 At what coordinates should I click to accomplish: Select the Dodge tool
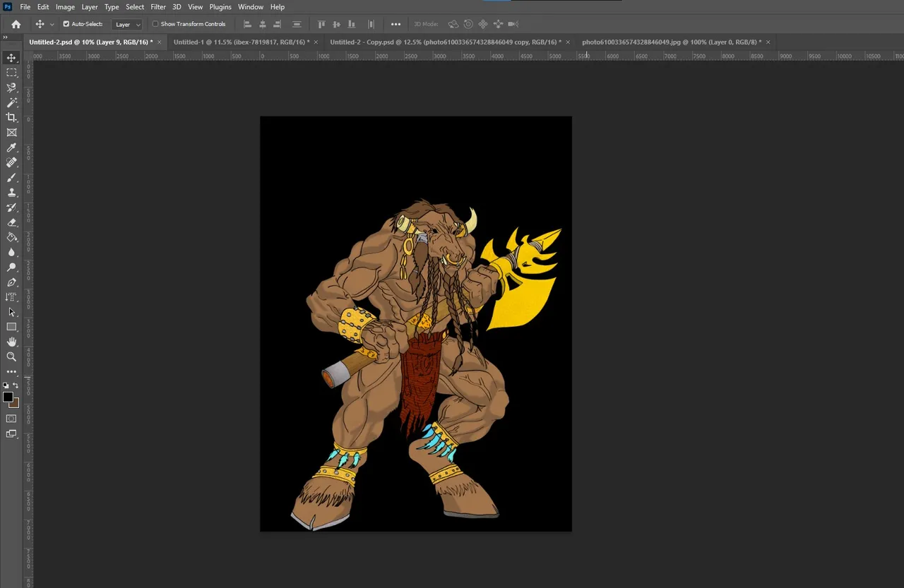pos(11,268)
